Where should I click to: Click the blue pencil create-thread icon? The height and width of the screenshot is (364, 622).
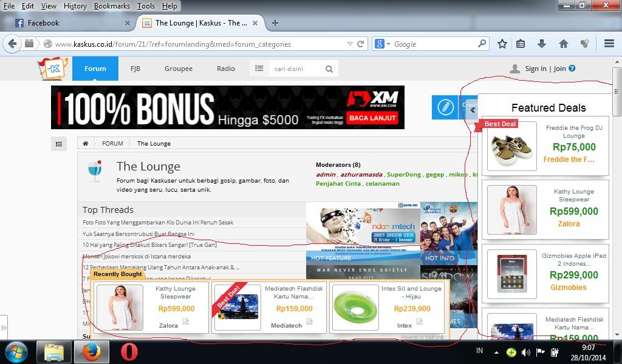[x=445, y=107]
